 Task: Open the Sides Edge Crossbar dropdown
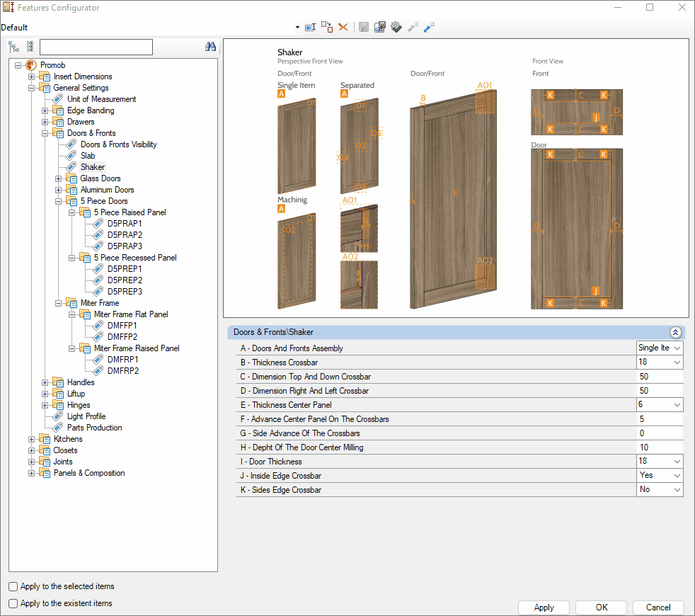point(677,490)
